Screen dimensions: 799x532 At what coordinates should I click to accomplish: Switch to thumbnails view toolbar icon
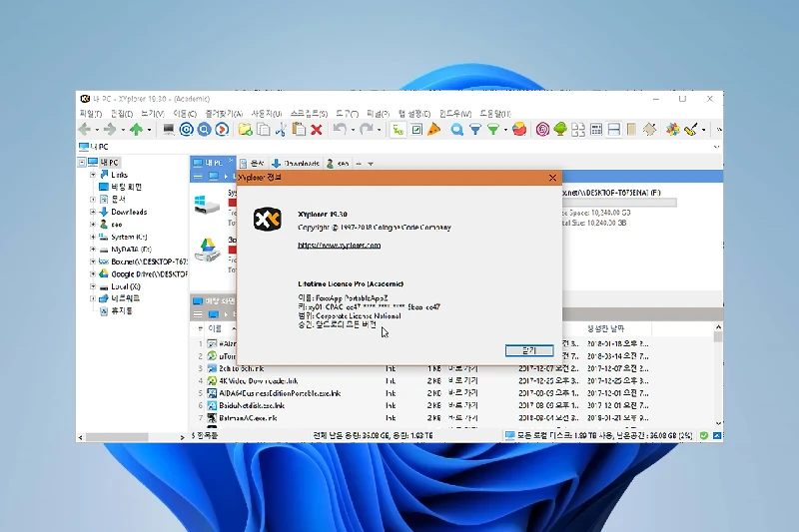[578, 130]
